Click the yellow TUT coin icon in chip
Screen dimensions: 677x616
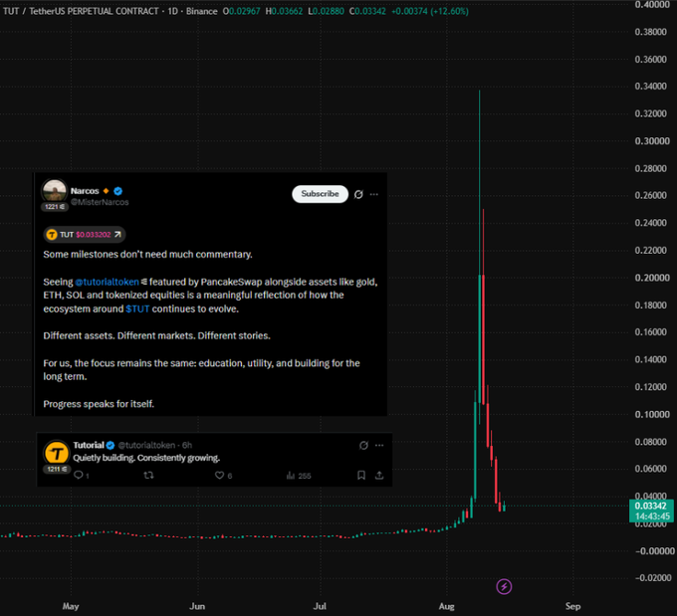coord(52,235)
